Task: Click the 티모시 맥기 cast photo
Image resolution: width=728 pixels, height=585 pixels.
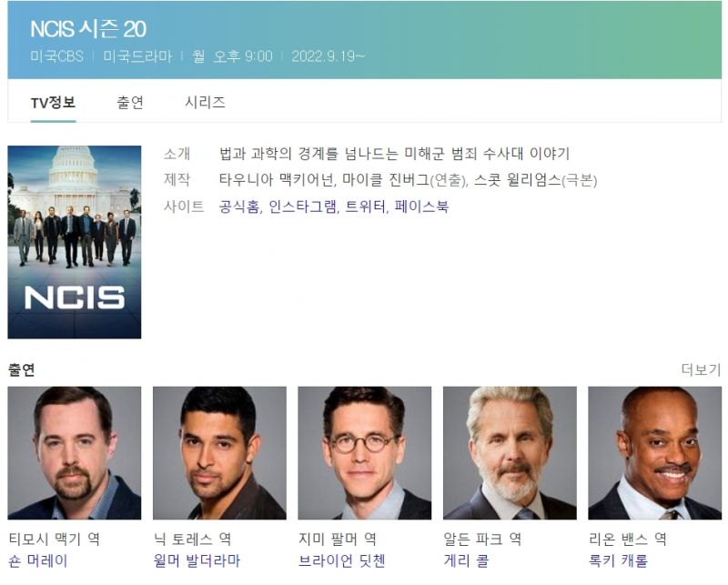Action: pyautogui.click(x=75, y=453)
